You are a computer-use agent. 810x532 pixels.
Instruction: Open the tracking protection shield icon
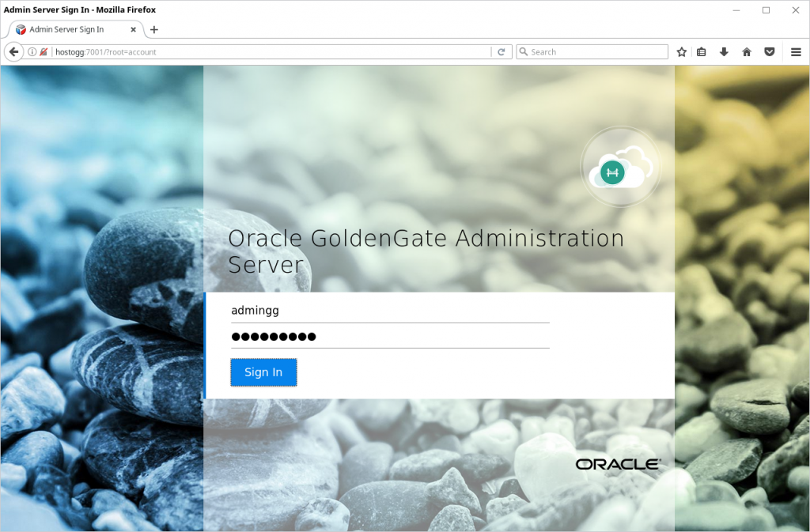768,51
